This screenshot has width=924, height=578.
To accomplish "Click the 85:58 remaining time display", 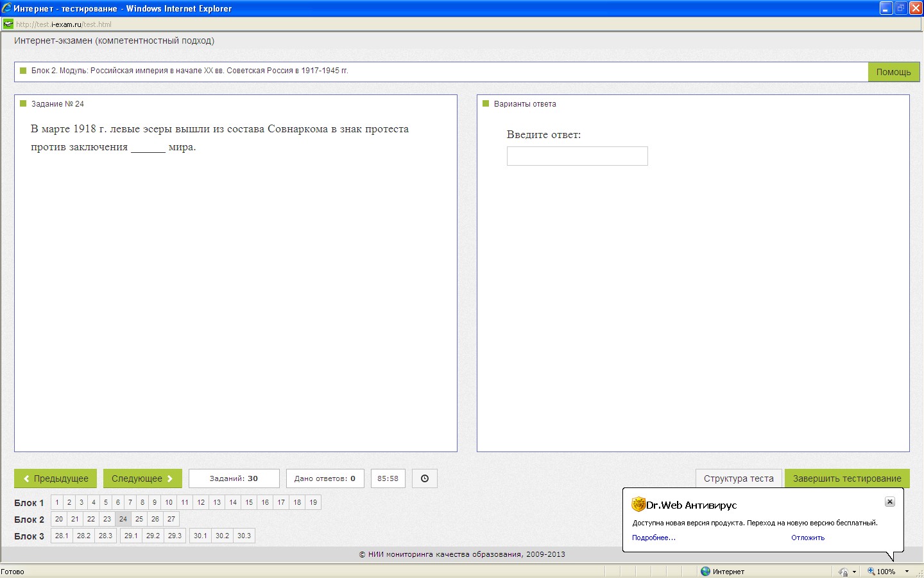I will click(388, 478).
